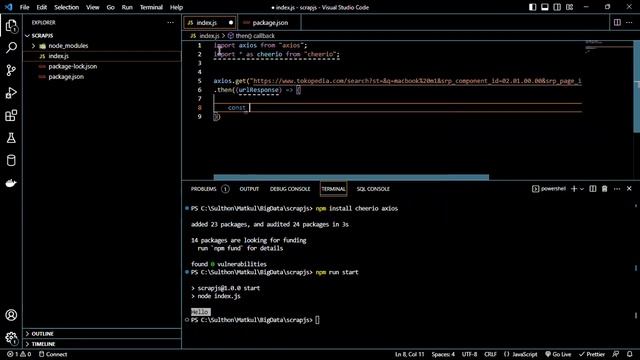Image resolution: width=640 pixels, height=360 pixels.
Task: Switch to the SQL Console tab
Action: (x=373, y=189)
